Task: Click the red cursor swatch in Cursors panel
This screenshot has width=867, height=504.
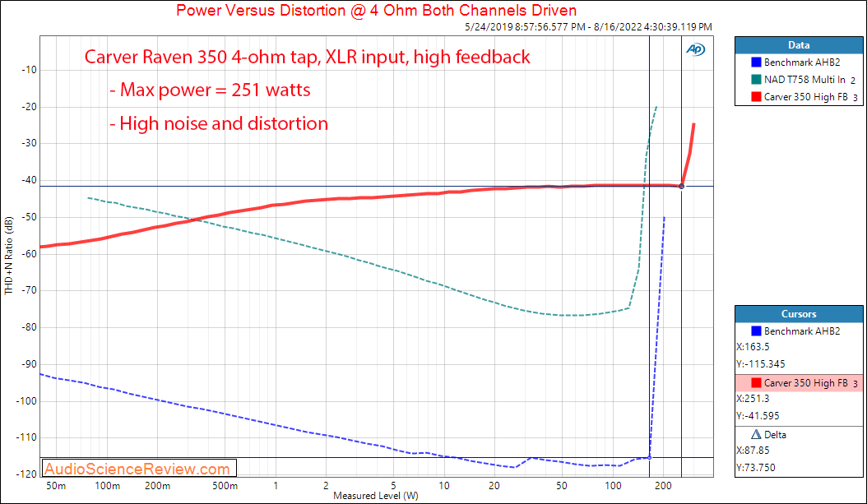Action: 756,382
